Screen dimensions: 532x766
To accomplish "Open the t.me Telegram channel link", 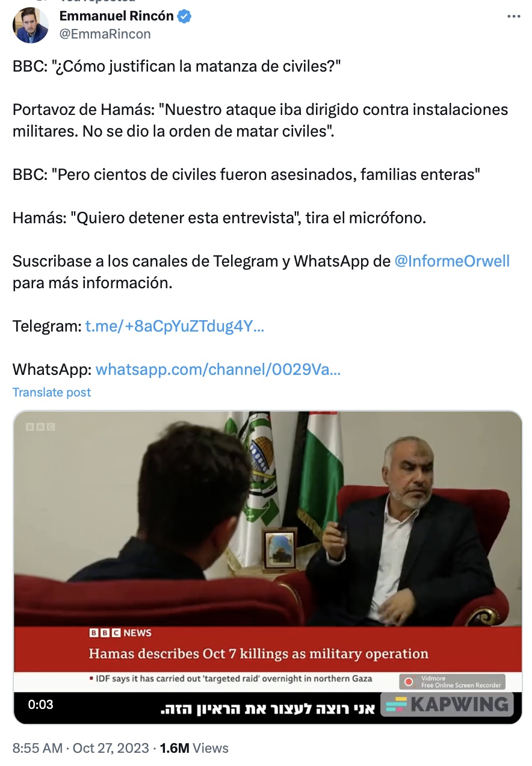I will pyautogui.click(x=175, y=326).
